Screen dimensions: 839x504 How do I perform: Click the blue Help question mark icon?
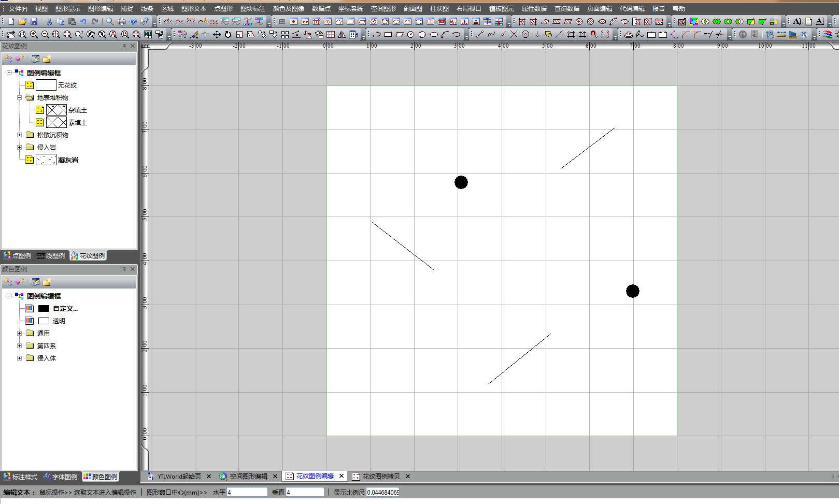[x=133, y=21]
